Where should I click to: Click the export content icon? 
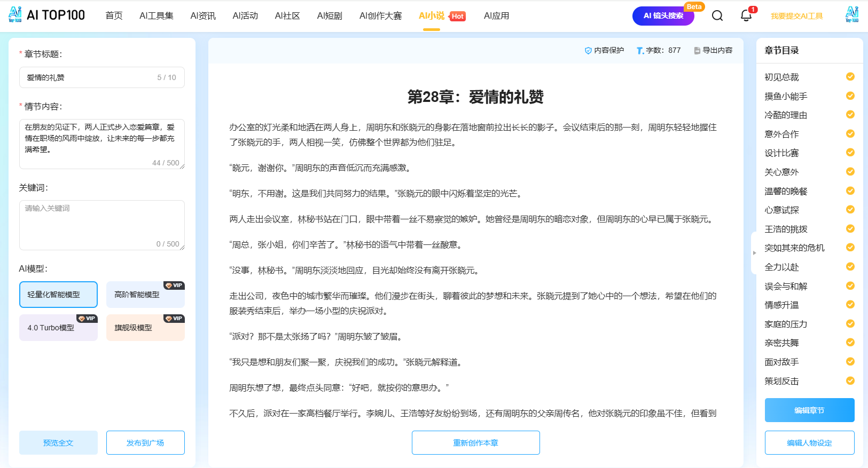(x=697, y=51)
